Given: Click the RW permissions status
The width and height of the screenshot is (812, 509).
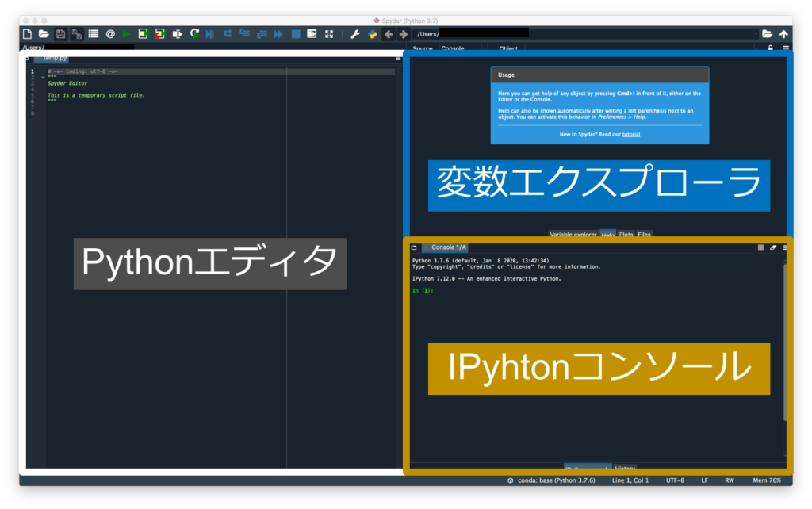Looking at the screenshot, I should 730,480.
